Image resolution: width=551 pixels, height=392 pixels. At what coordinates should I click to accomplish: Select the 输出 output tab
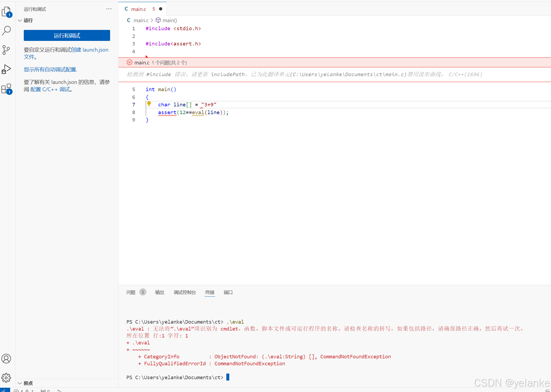click(x=160, y=292)
